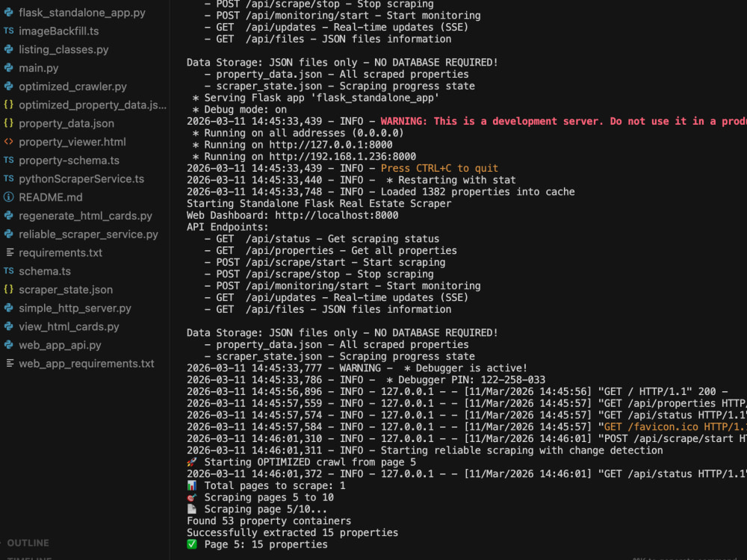Click Python icon beside optimized_crawler.py
747x560 pixels.
pos(8,86)
